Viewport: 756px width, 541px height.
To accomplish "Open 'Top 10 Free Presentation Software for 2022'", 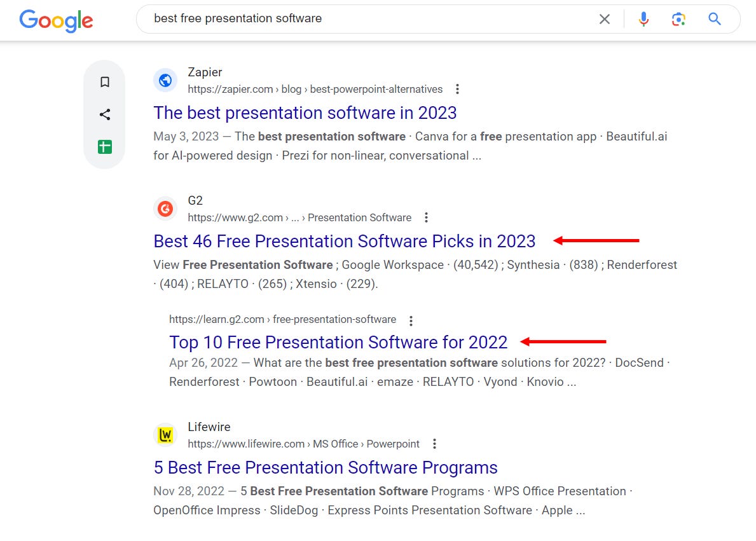I will (338, 343).
